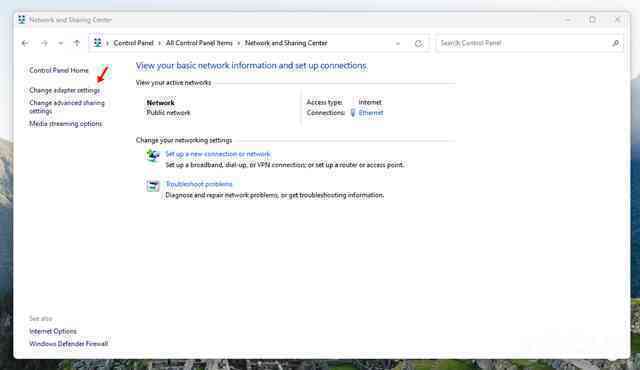Click the search magnifier icon

coord(616,43)
